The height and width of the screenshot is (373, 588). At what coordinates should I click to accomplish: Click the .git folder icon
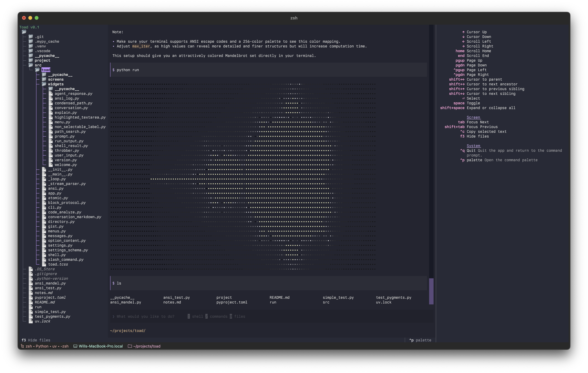coord(31,37)
